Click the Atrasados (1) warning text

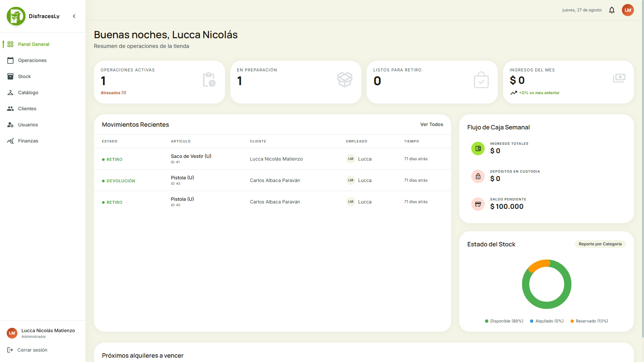113,93
